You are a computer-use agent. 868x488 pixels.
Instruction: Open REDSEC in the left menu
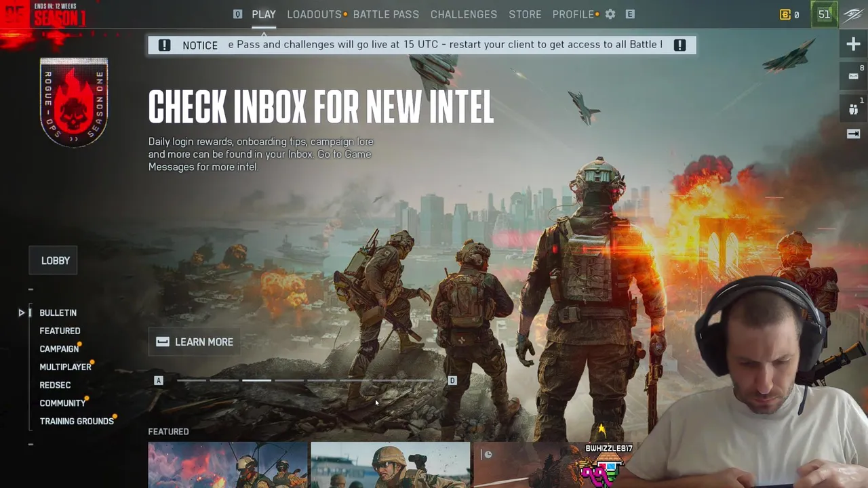tap(55, 385)
